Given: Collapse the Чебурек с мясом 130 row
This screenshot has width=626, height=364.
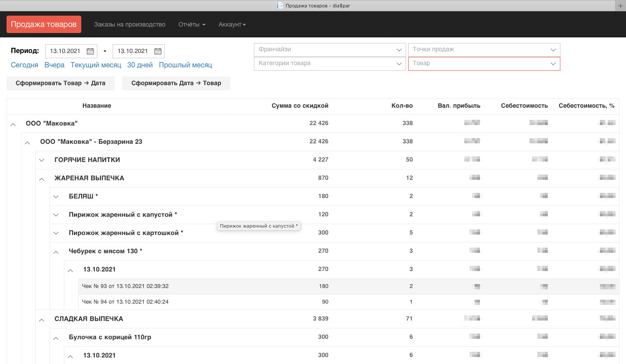Looking at the screenshot, I should (56, 251).
